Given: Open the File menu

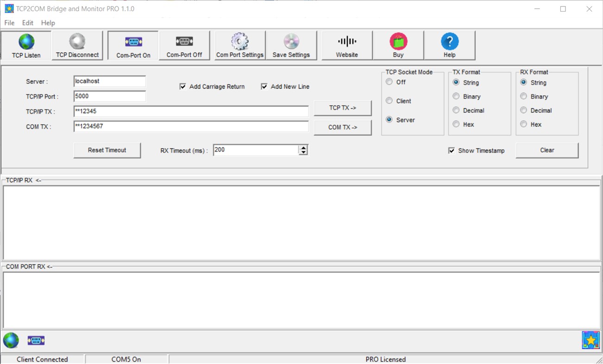Looking at the screenshot, I should [9, 23].
